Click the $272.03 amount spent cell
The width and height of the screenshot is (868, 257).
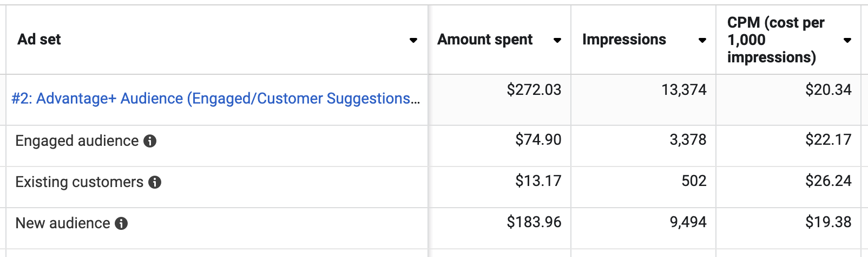point(534,89)
